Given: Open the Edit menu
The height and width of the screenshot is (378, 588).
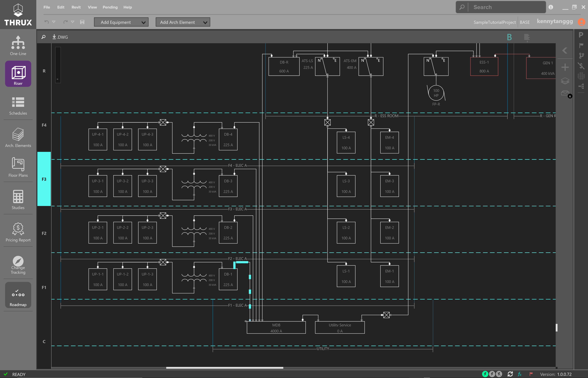Looking at the screenshot, I should coord(61,7).
